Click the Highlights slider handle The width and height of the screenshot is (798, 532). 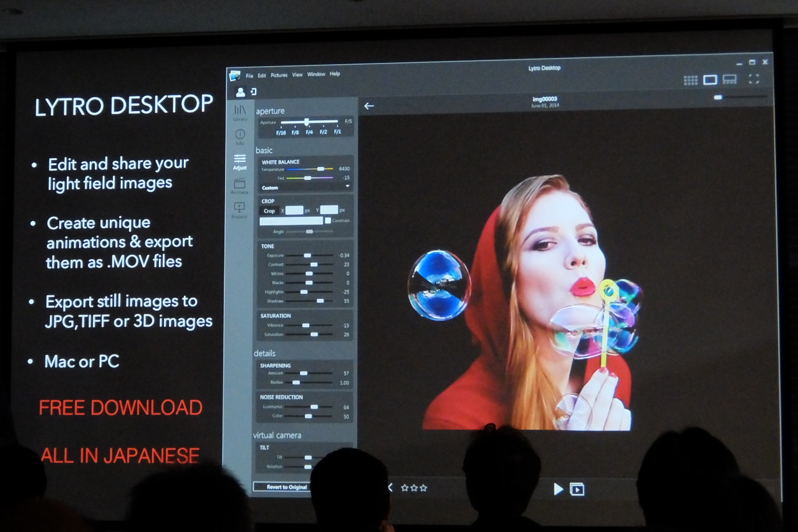point(304,292)
